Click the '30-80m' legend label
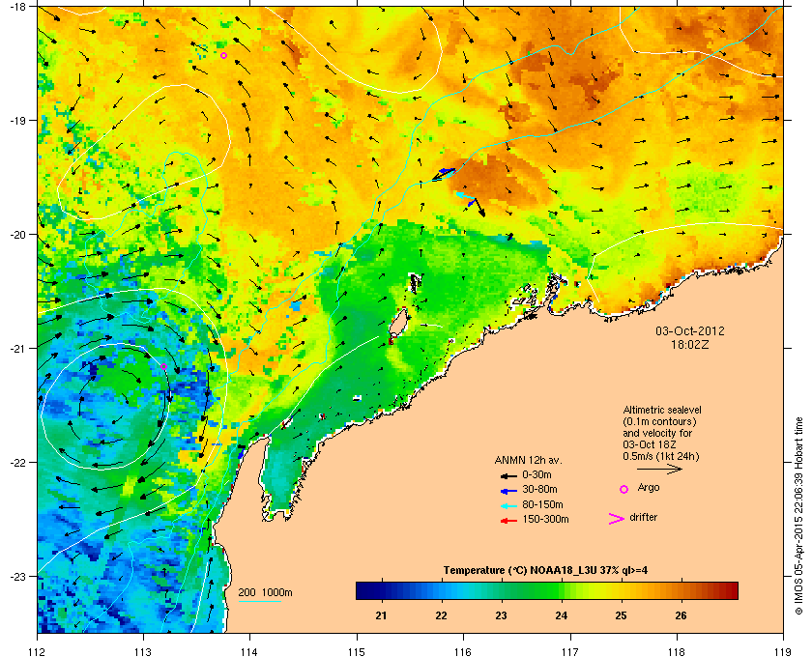Screen dimensions: 812x657 tap(539, 489)
